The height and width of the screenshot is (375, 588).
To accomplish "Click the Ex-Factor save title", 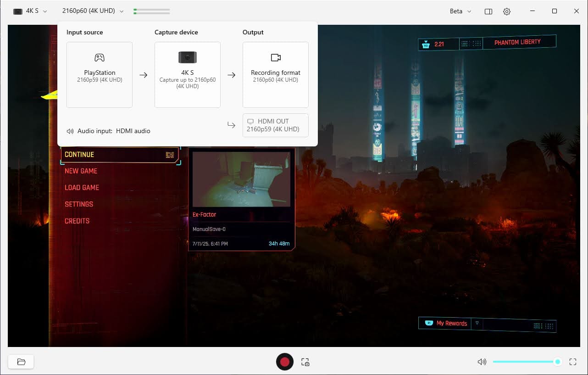I will point(205,214).
